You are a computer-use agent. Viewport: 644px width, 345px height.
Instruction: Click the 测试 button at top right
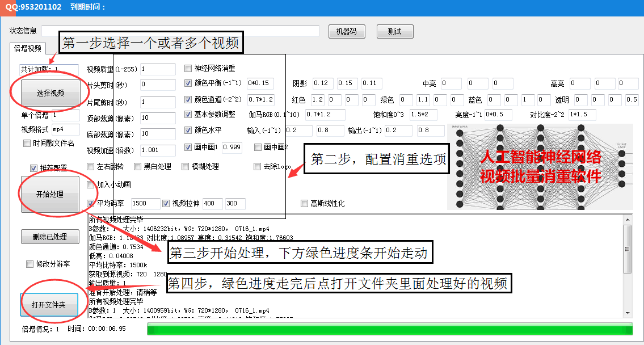[x=394, y=31]
